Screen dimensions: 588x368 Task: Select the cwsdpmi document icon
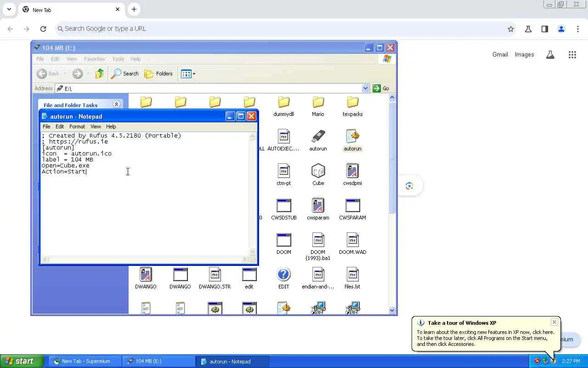352,175
